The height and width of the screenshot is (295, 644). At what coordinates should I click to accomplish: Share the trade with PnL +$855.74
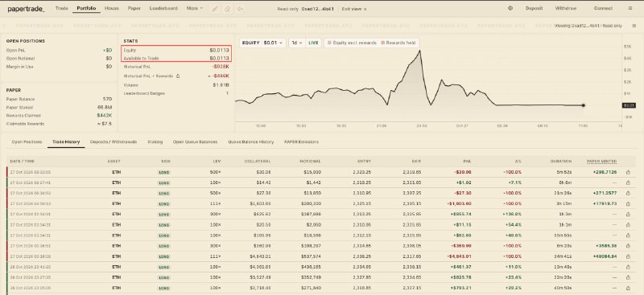(628, 214)
